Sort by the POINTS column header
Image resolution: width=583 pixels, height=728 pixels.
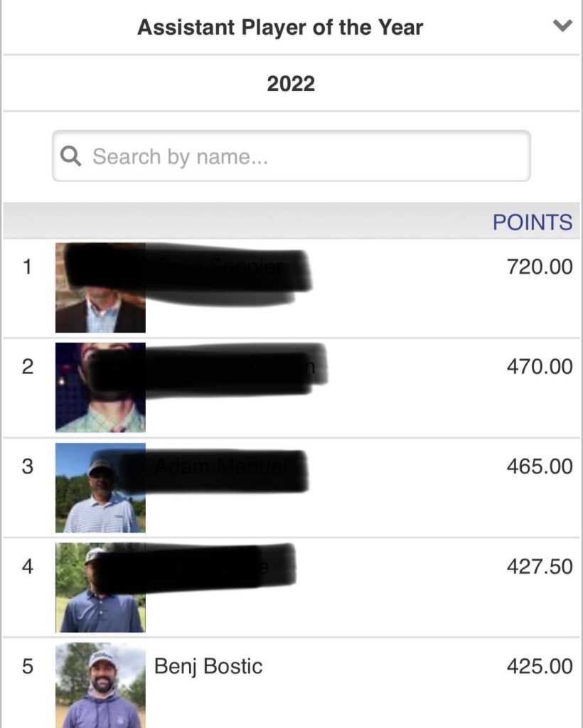point(532,222)
